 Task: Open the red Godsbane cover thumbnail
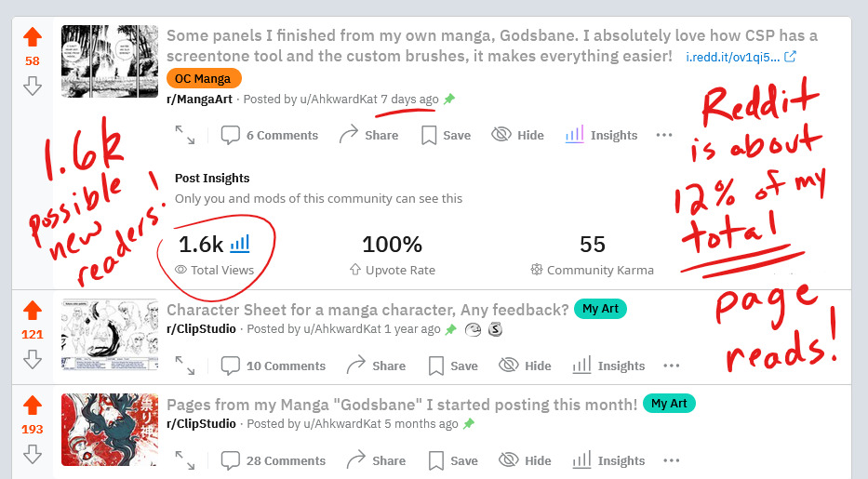[110, 429]
